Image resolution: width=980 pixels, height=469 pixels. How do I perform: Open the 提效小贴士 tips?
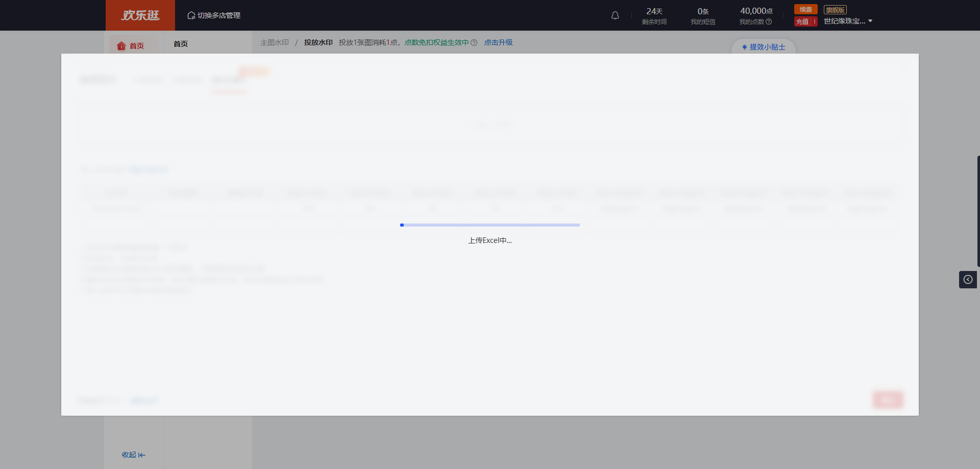point(764,47)
